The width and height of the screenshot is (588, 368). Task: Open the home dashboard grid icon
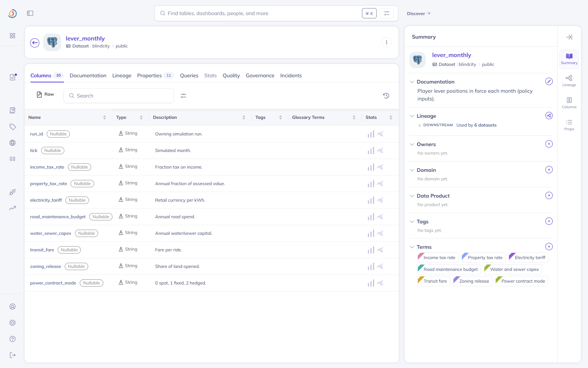click(12, 36)
